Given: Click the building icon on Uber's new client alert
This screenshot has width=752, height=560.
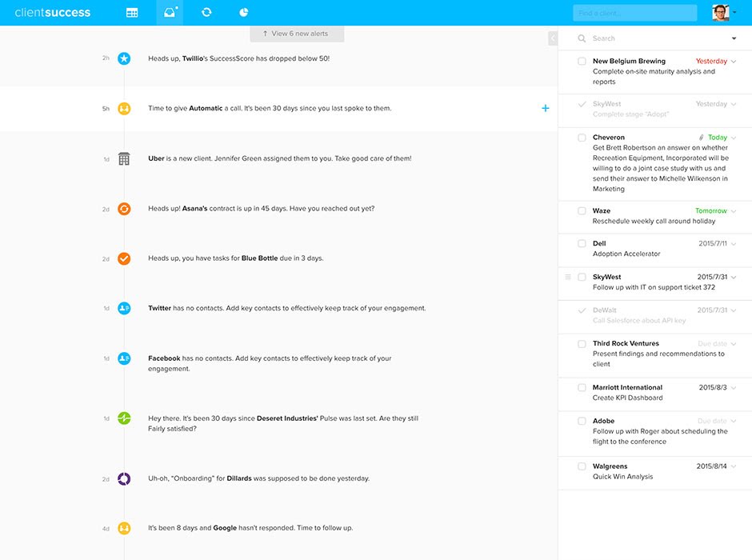Looking at the screenshot, I should (x=124, y=158).
